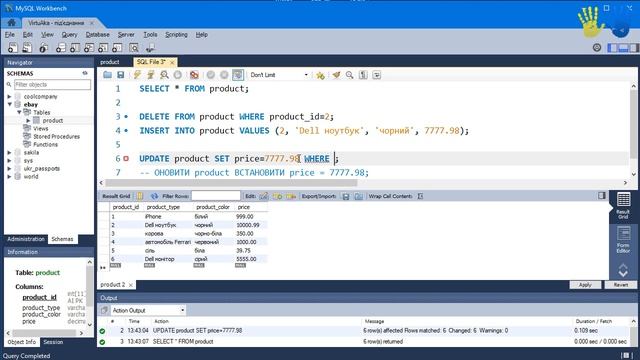Click the create new table toolbar icon
Image resolution: width=640 pixels, height=360 pixels.
(75, 48)
